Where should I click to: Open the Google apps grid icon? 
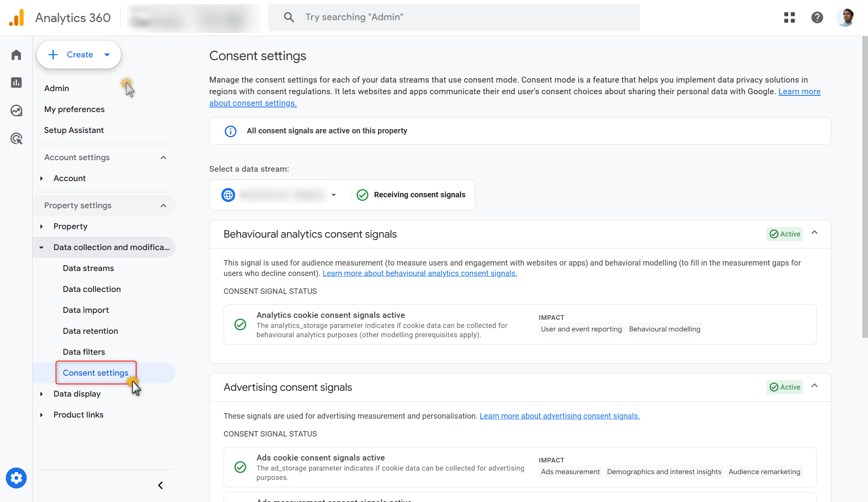point(789,17)
